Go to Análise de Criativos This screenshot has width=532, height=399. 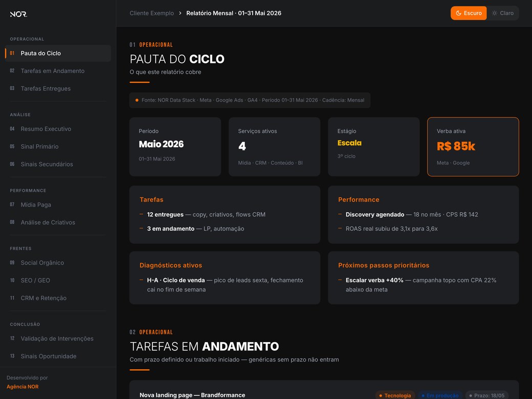[58, 222]
